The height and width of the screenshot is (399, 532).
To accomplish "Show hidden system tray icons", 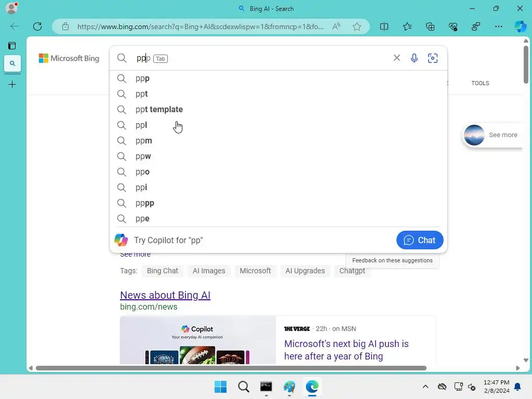I will point(425,387).
